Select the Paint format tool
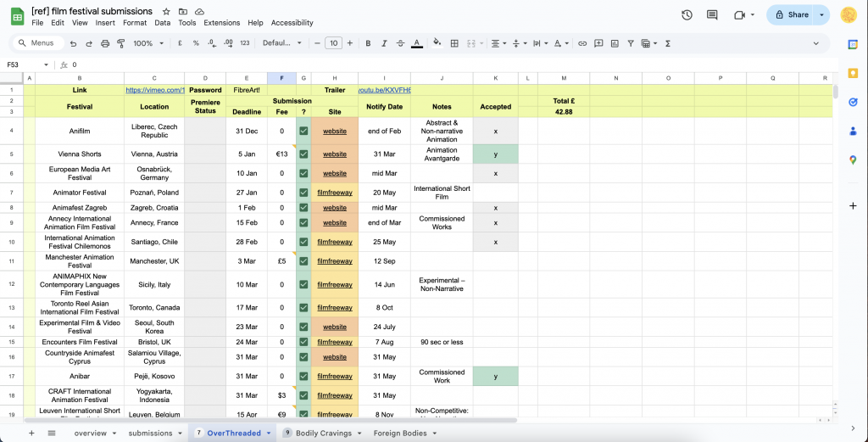The width and height of the screenshot is (868, 442). coord(121,43)
